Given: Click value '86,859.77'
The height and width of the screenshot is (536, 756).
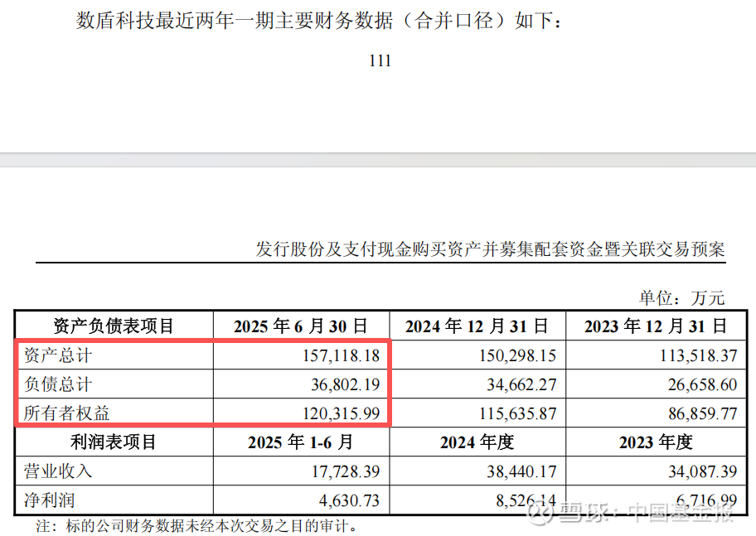Looking at the screenshot, I should coord(702,413).
